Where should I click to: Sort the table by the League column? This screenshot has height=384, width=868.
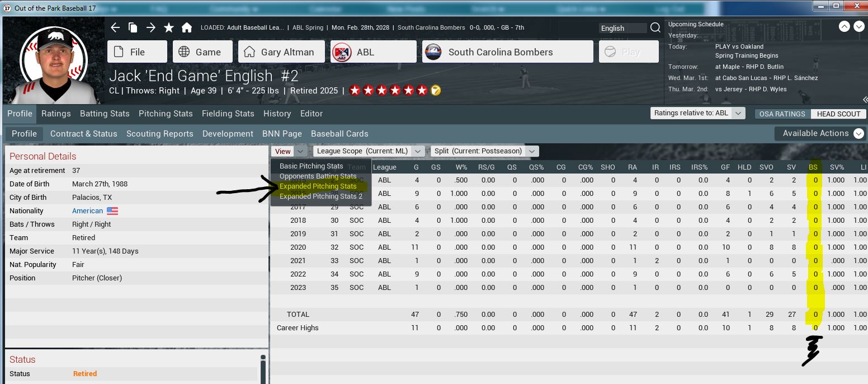(385, 167)
